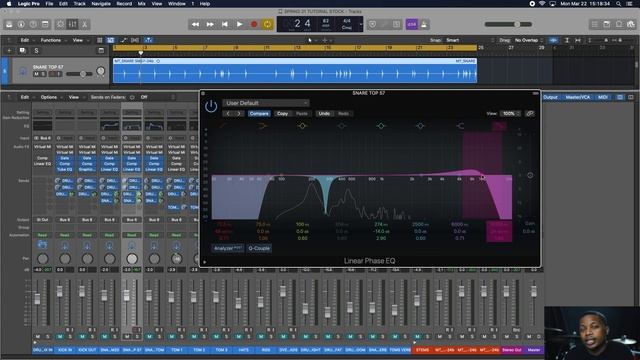The height and width of the screenshot is (360, 640).
Task: Open the Browsers media icon
Action: (x=631, y=24)
